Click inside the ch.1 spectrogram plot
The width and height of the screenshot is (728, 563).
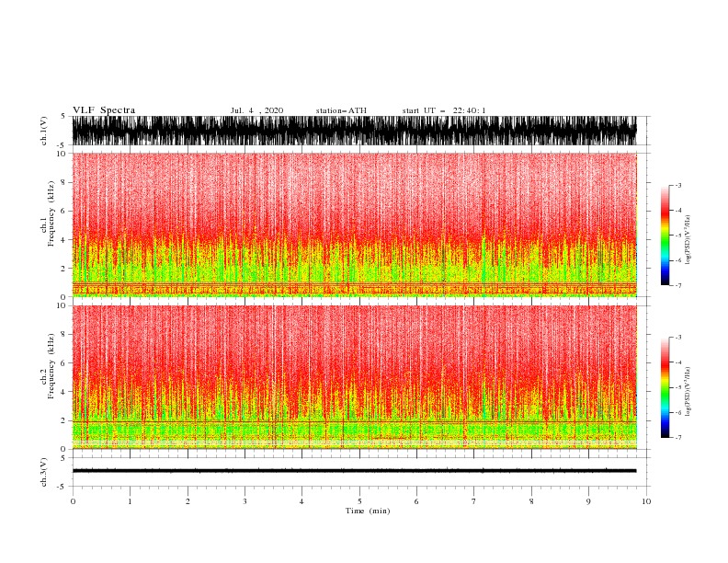(354, 224)
